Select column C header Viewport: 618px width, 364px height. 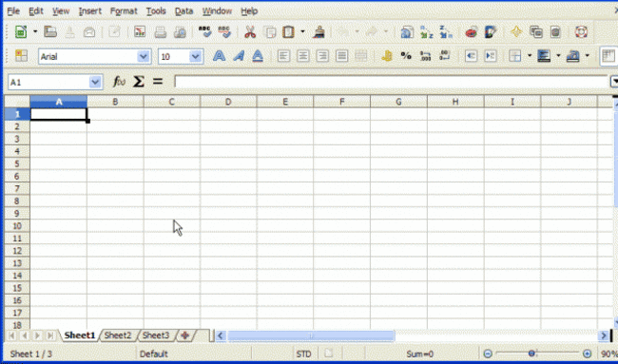[x=171, y=102]
